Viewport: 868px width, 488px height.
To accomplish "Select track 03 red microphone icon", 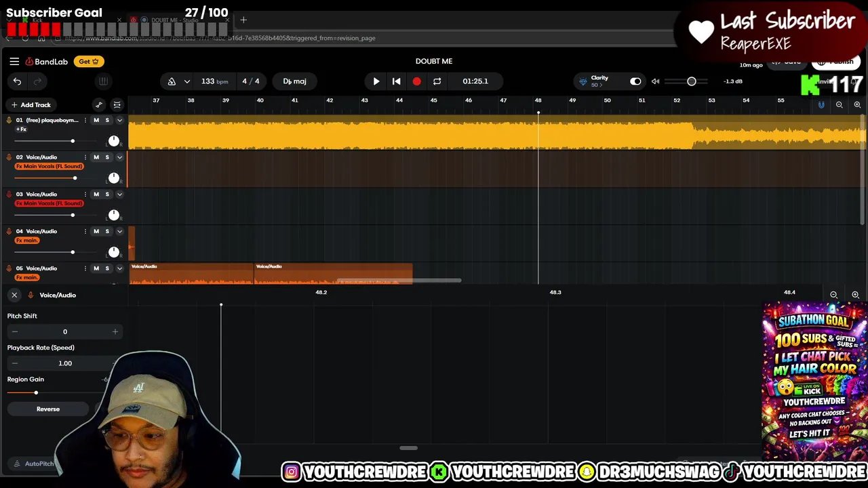I will [9, 195].
